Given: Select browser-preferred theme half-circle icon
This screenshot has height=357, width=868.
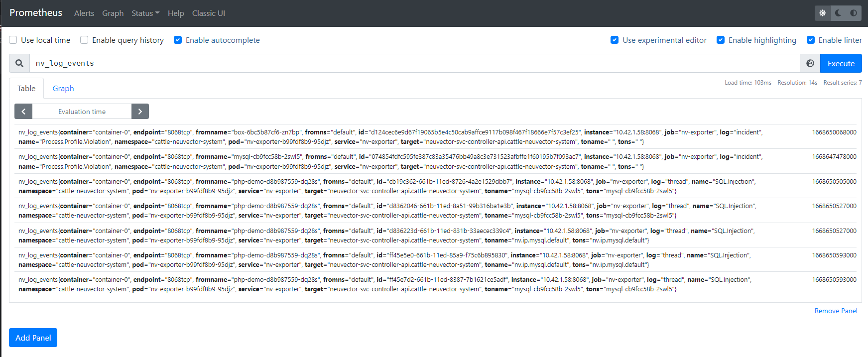Looking at the screenshot, I should (854, 13).
